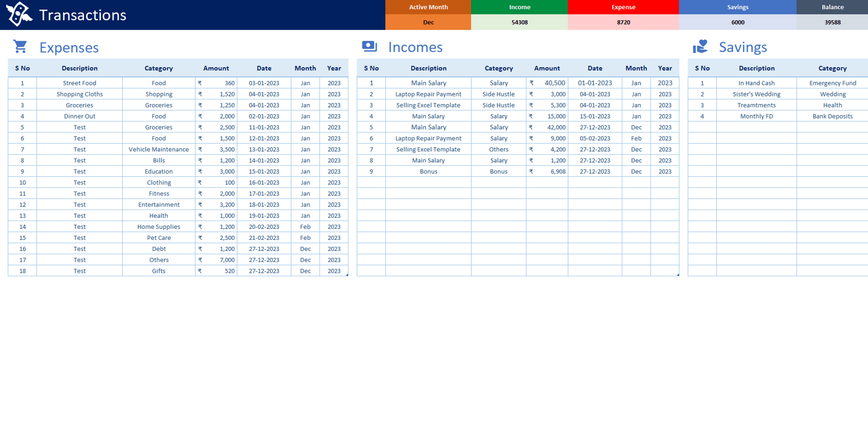Click the income date 01-01-2023
Image resolution: width=868 pixels, height=448 pixels.
595,83
